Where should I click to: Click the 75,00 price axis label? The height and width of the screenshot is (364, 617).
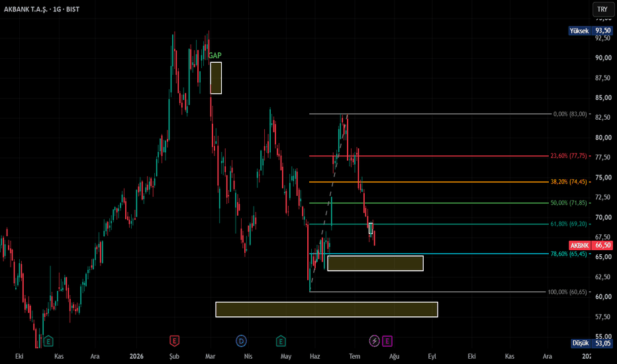[x=603, y=177]
